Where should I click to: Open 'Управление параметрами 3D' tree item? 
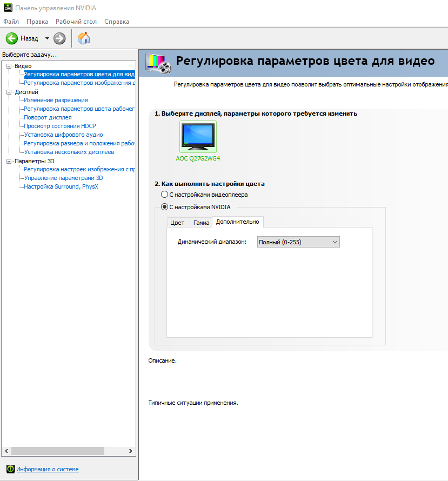[63, 178]
